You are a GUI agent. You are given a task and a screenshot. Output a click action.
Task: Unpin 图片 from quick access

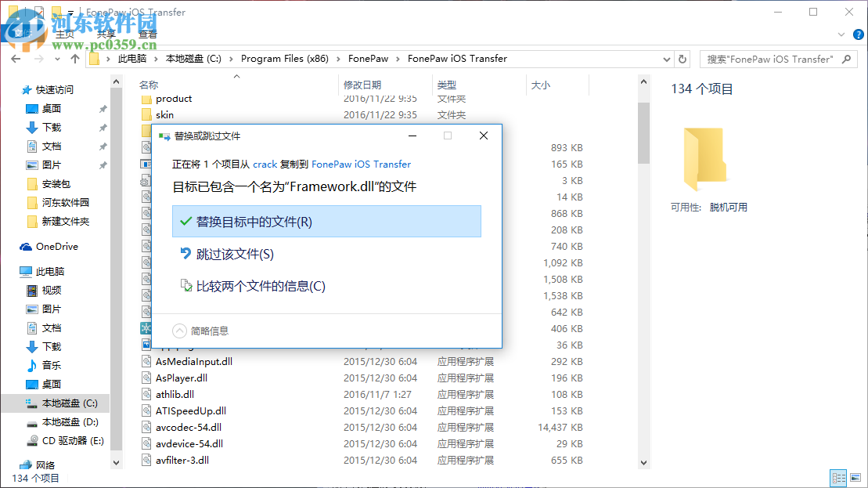click(102, 164)
